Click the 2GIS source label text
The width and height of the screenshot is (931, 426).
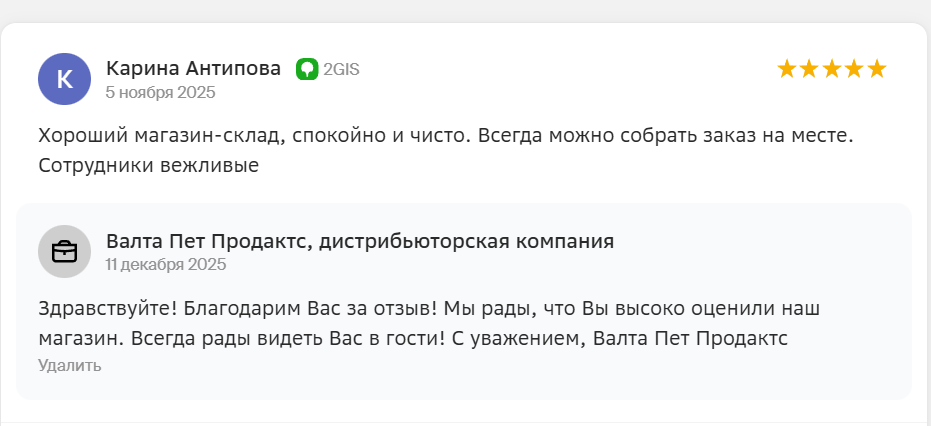341,69
